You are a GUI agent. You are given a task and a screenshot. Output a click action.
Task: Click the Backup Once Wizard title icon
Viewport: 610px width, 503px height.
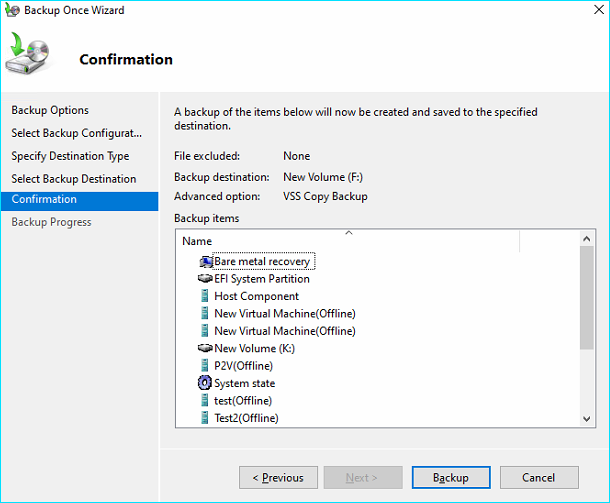click(10, 11)
